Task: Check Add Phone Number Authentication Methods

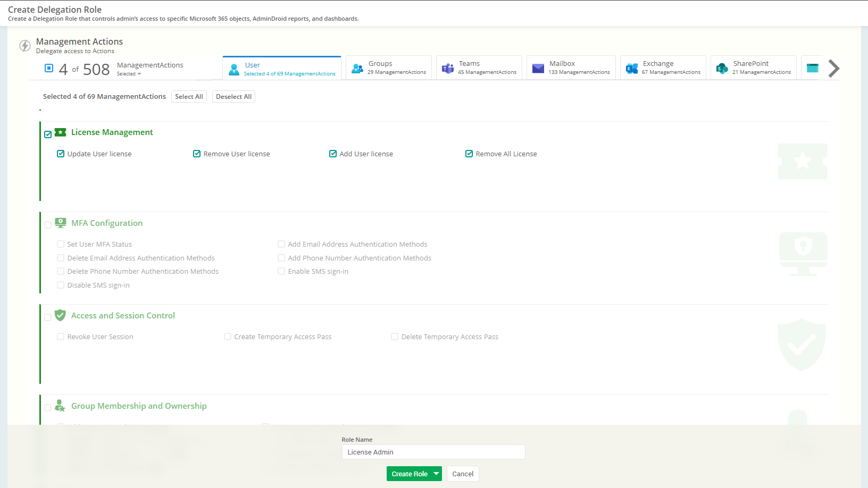Action: 281,258
